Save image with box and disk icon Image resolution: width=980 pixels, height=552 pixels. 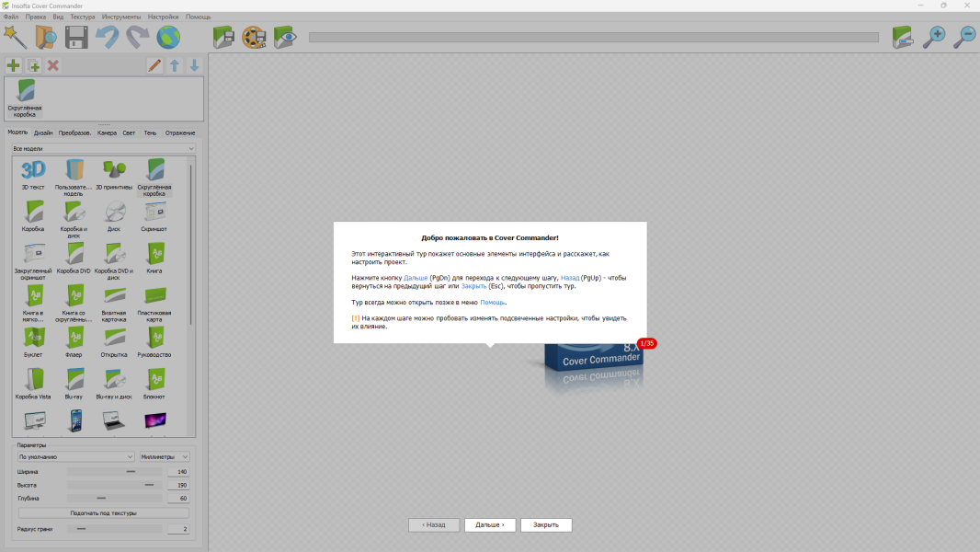tap(223, 38)
